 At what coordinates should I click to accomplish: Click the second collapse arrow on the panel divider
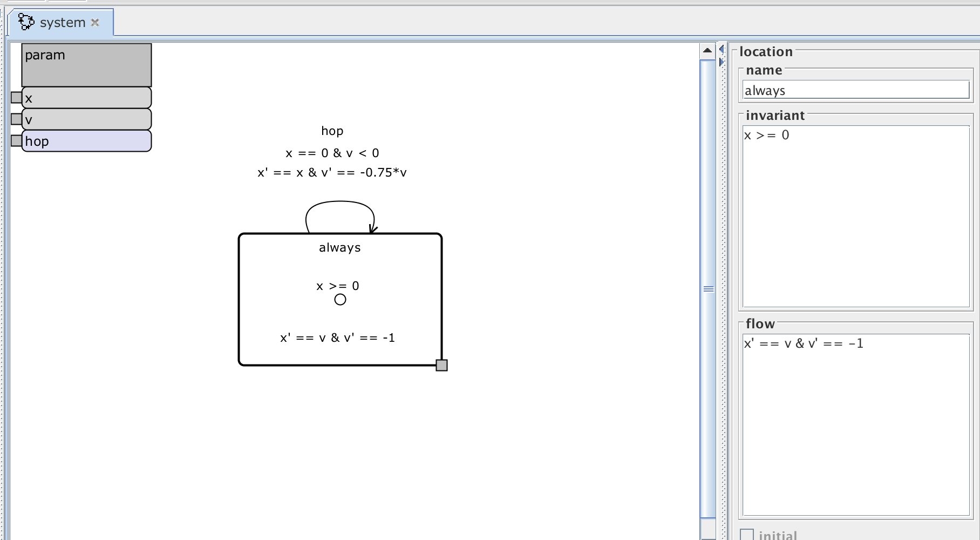722,62
